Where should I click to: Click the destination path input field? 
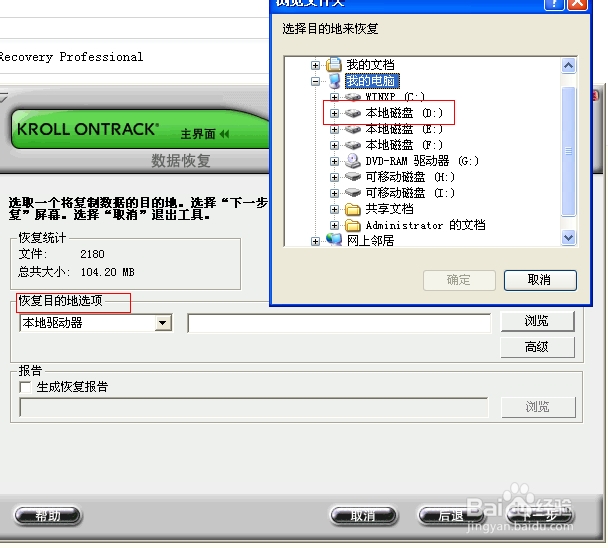pyautogui.click(x=339, y=323)
